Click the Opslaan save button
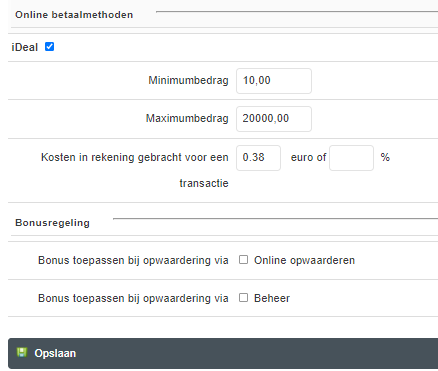The image size is (438, 371). pos(223,353)
